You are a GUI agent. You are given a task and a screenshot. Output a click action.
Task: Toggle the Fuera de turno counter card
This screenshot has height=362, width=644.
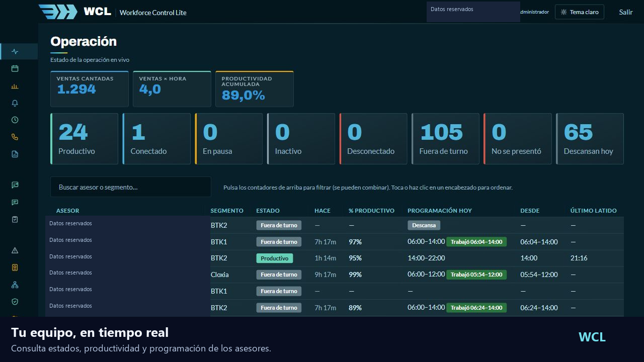pos(445,139)
